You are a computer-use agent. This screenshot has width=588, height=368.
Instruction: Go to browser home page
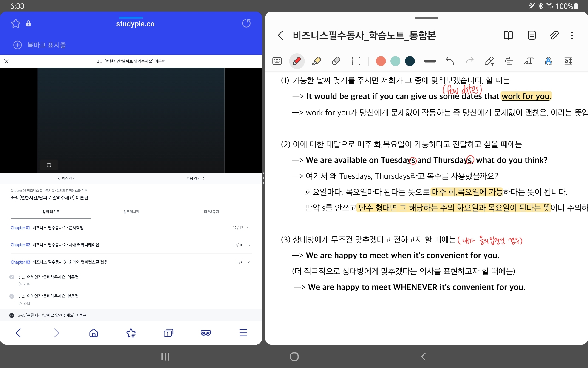pos(93,333)
